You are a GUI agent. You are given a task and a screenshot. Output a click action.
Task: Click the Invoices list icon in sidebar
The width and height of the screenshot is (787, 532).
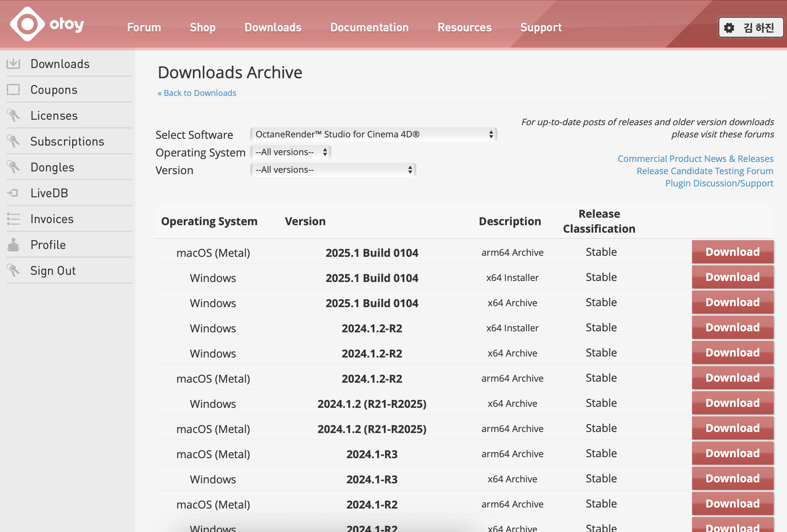(13, 219)
